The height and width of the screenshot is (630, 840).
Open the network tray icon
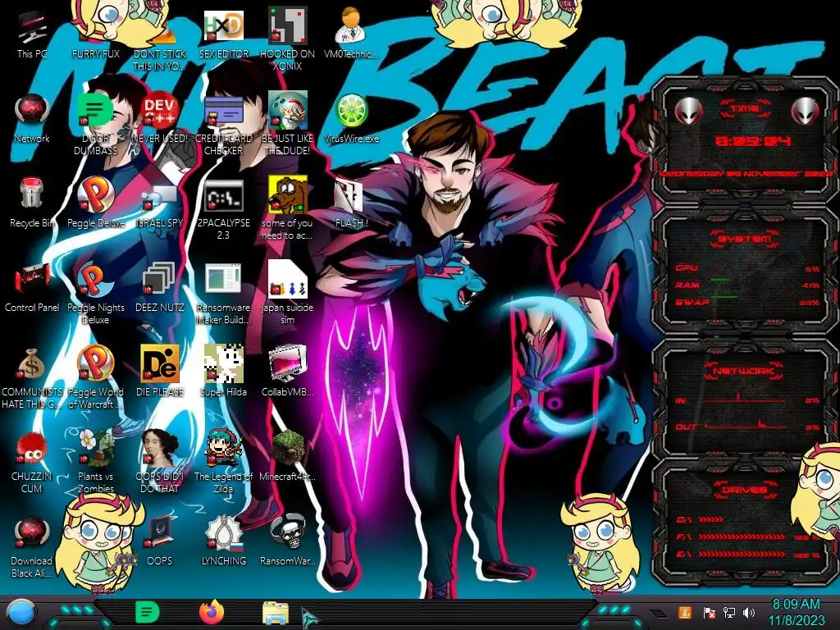click(728, 612)
